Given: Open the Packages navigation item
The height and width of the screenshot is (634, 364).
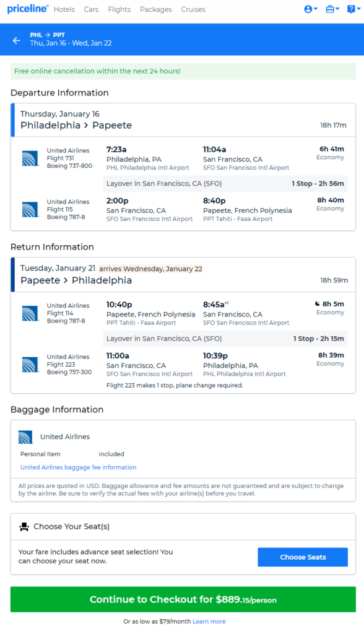Looking at the screenshot, I should point(156,9).
